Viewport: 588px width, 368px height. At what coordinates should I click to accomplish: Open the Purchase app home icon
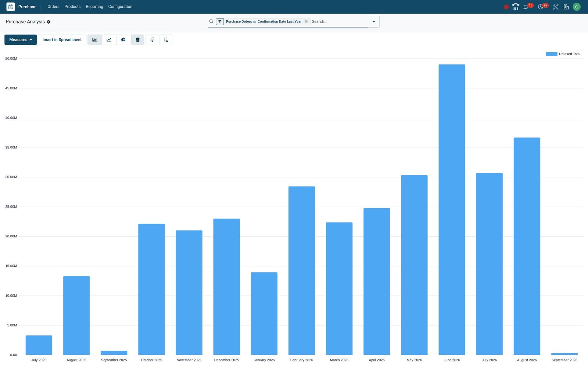click(11, 7)
